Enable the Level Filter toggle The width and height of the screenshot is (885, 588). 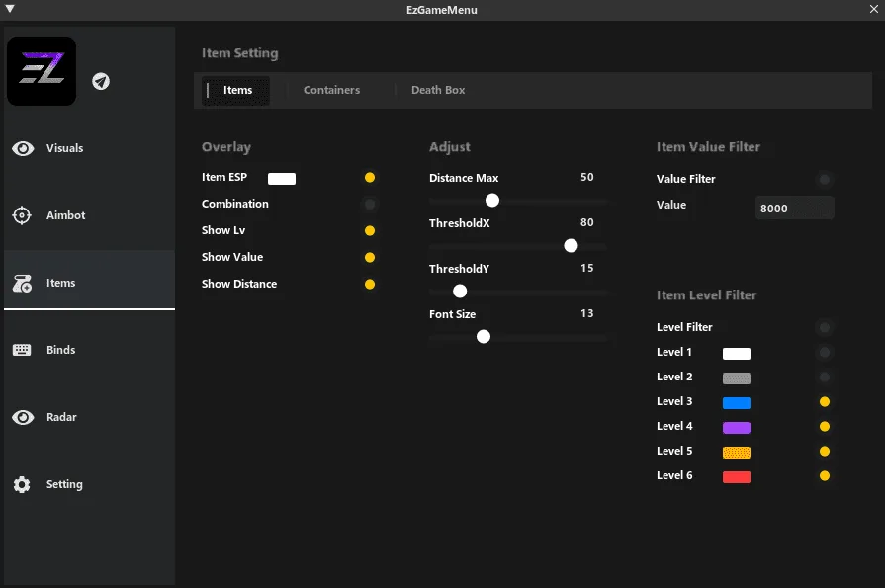coord(825,327)
